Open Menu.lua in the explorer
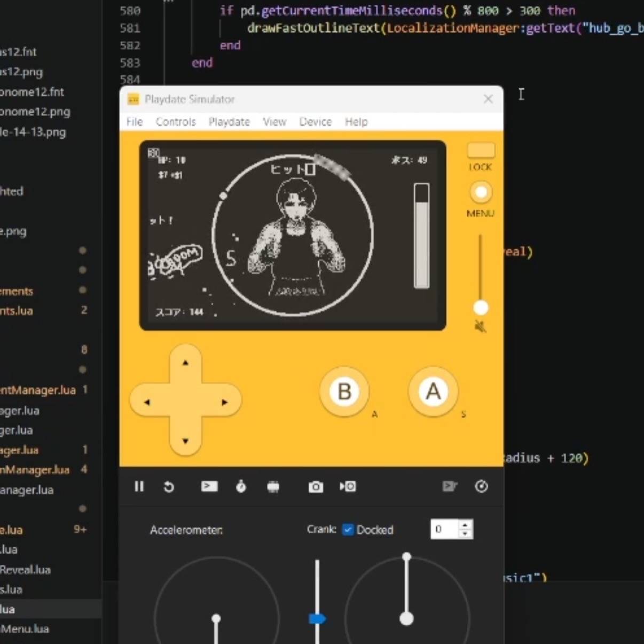644x644 pixels. click(25, 629)
